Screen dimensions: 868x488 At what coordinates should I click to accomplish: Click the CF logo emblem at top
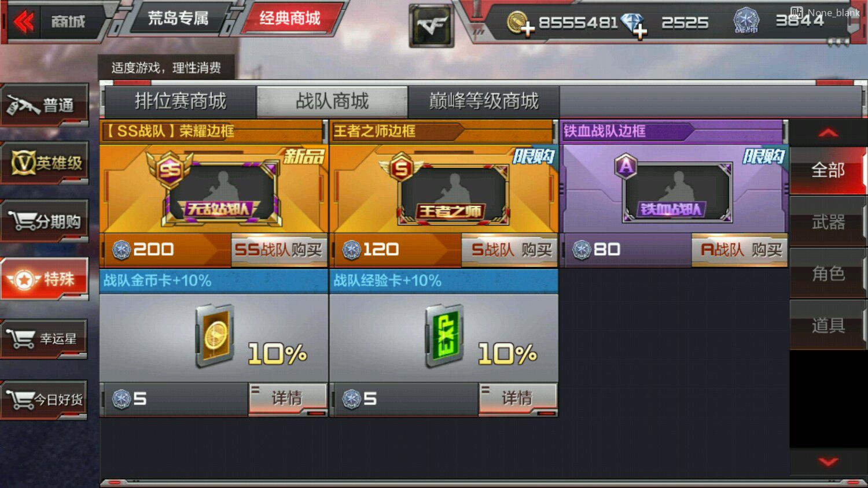(431, 26)
